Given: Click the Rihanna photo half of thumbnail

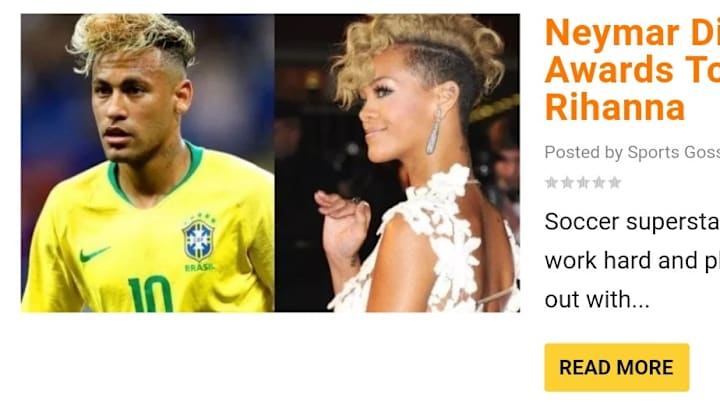Looking at the screenshot, I should tap(397, 163).
